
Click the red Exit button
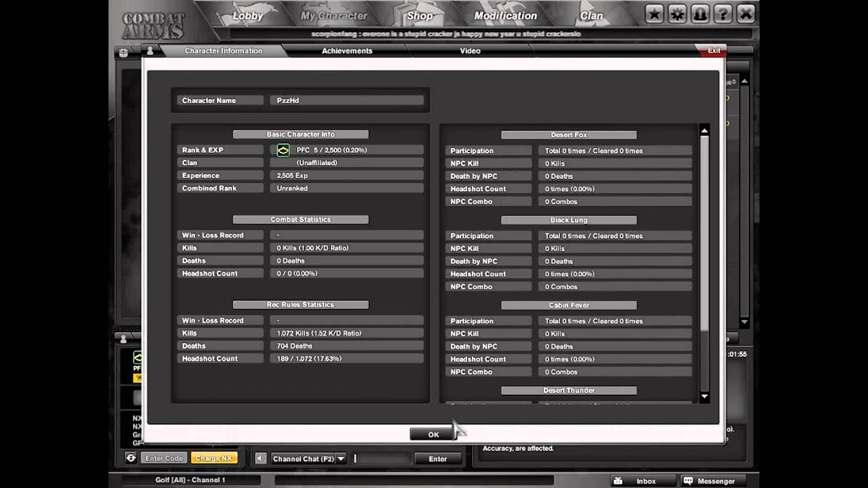coord(712,51)
